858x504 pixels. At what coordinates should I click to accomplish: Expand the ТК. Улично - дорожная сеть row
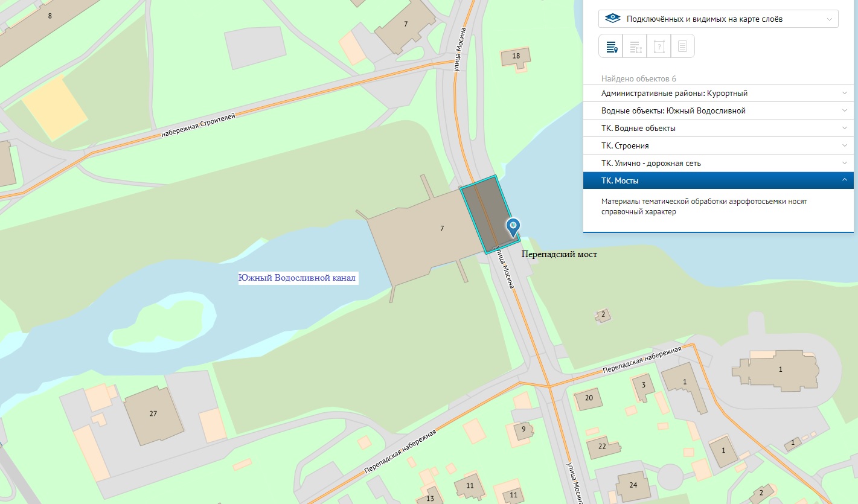click(718, 164)
